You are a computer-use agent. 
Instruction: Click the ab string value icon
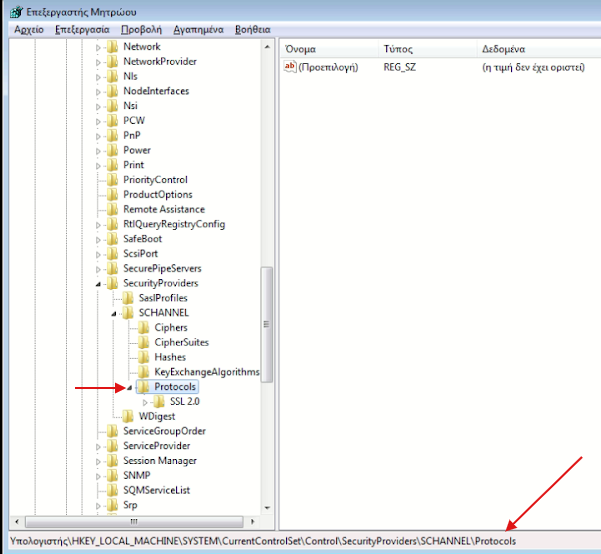(x=291, y=67)
